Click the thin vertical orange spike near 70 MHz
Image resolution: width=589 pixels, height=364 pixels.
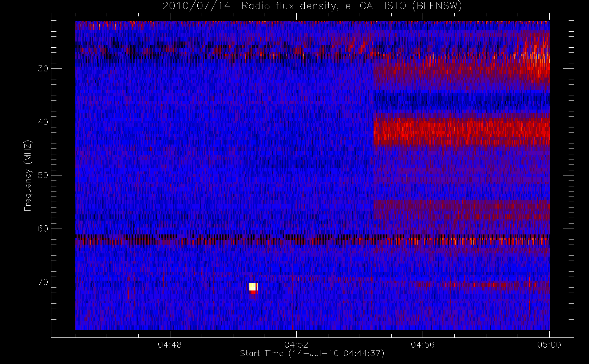click(129, 286)
